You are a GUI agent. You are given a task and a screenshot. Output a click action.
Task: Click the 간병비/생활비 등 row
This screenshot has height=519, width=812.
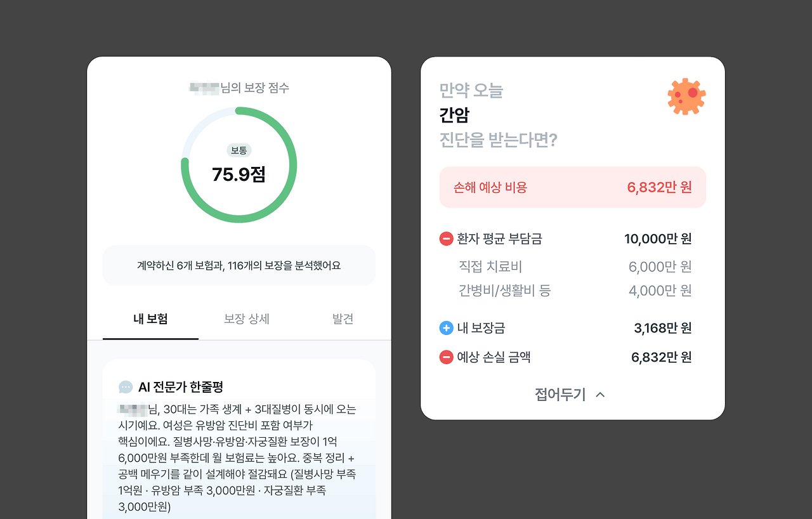[575, 291]
